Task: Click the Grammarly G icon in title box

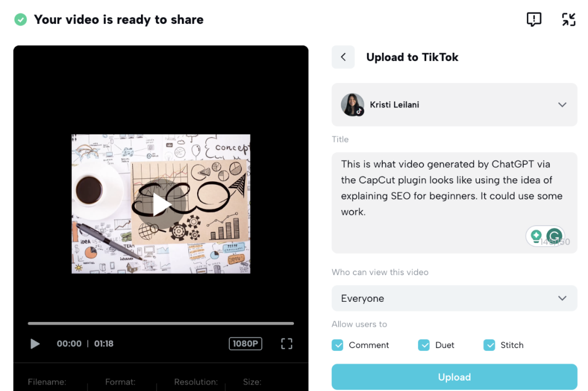Action: tap(554, 236)
